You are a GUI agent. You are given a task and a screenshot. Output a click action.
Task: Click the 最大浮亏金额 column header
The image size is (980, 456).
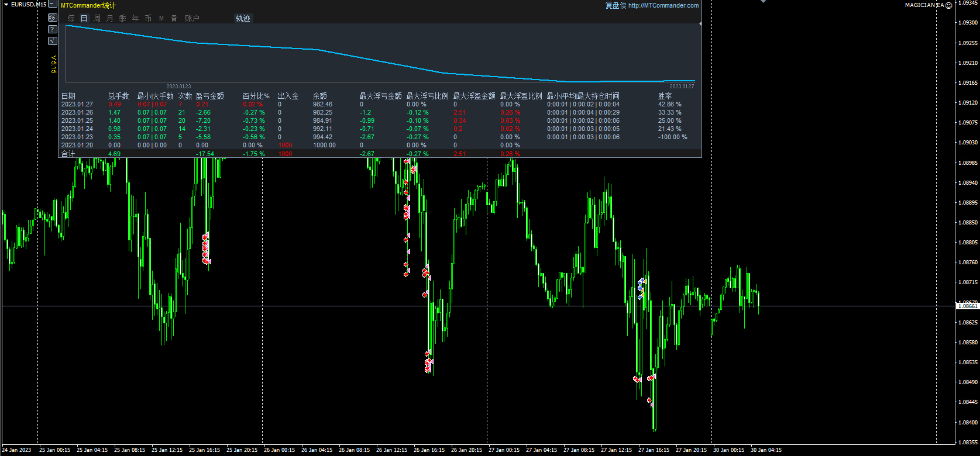coord(381,96)
